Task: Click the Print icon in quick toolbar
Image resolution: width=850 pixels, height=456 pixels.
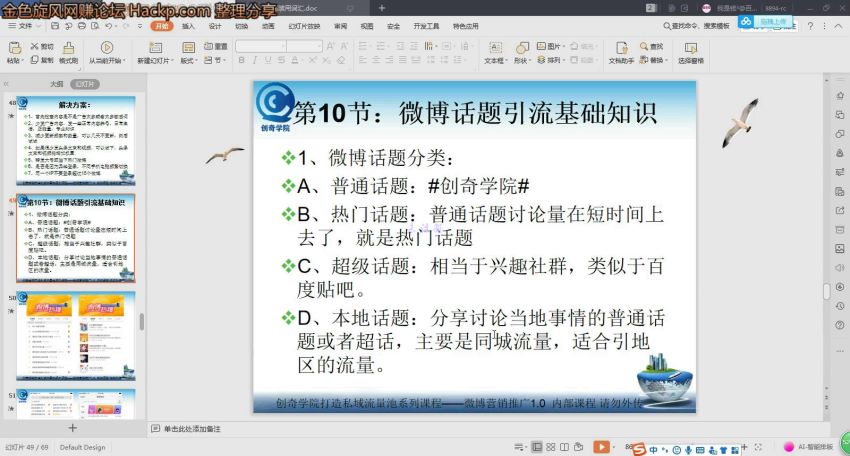Action: coord(82,26)
